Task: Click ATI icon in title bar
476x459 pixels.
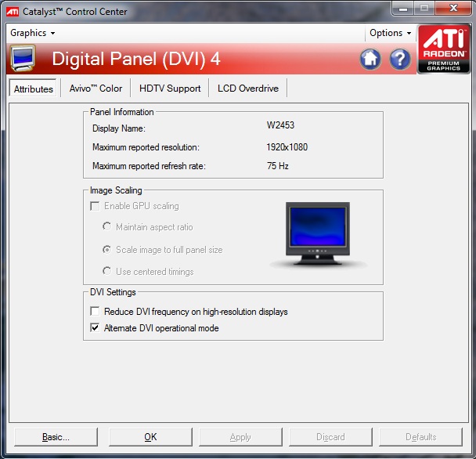Action: click(x=13, y=12)
